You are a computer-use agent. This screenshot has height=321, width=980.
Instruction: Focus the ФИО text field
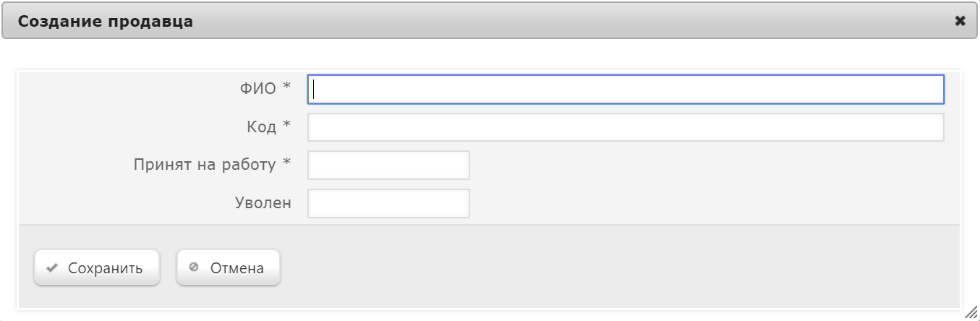click(x=626, y=90)
